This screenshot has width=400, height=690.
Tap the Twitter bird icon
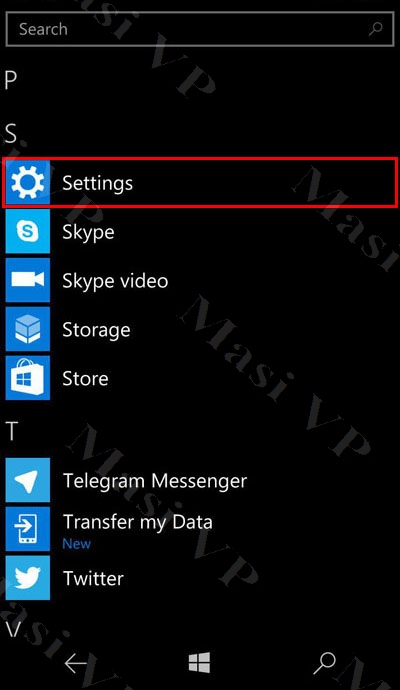28,578
